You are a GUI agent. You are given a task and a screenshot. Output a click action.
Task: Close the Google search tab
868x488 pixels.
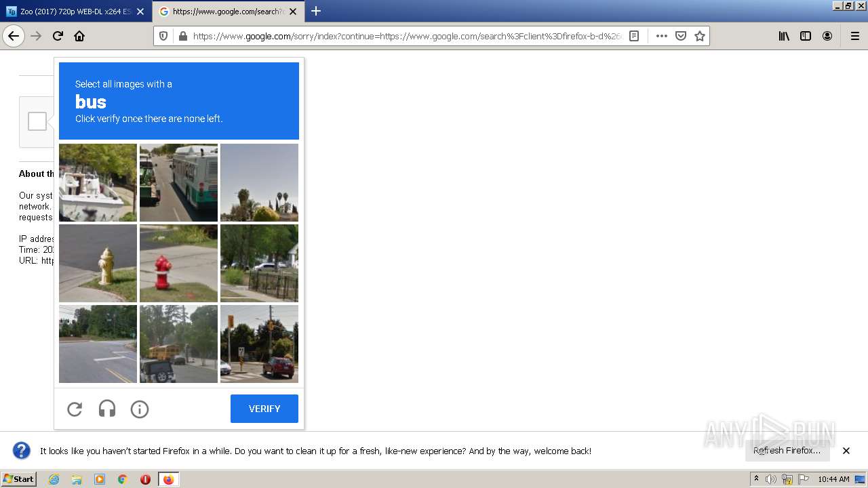click(x=292, y=12)
